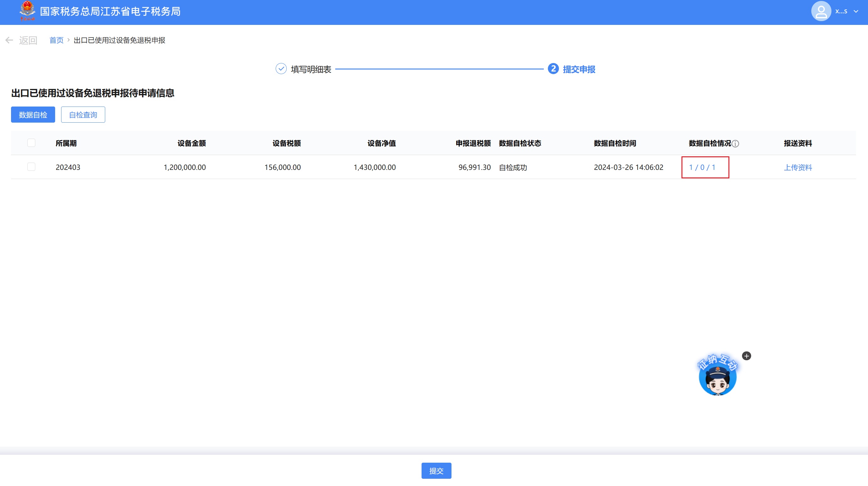Click the plus icon near assistant
The height and width of the screenshot is (486, 868).
click(x=746, y=356)
